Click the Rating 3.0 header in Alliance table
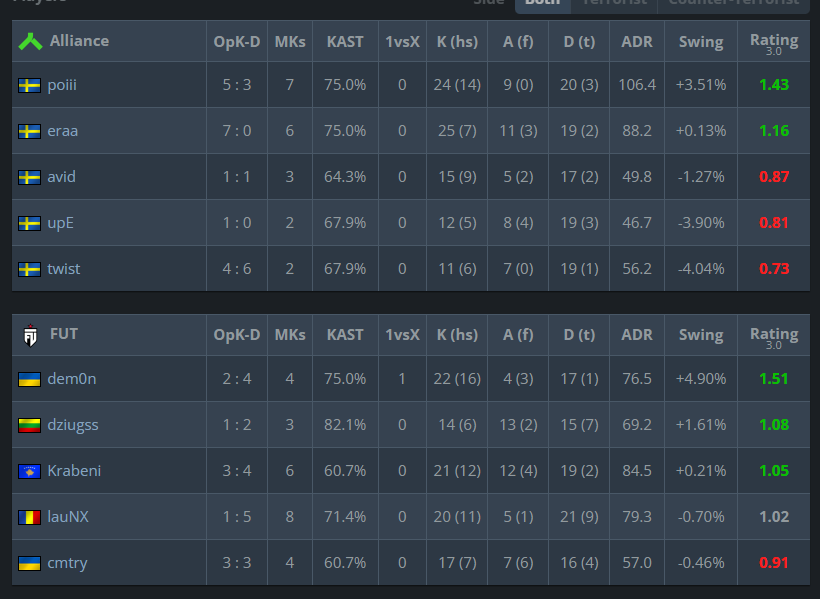The image size is (820, 599). point(774,43)
